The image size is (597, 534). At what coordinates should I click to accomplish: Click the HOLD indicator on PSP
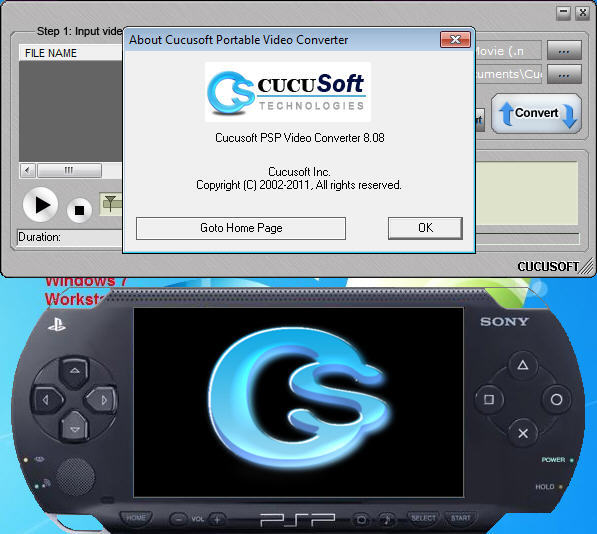point(549,487)
